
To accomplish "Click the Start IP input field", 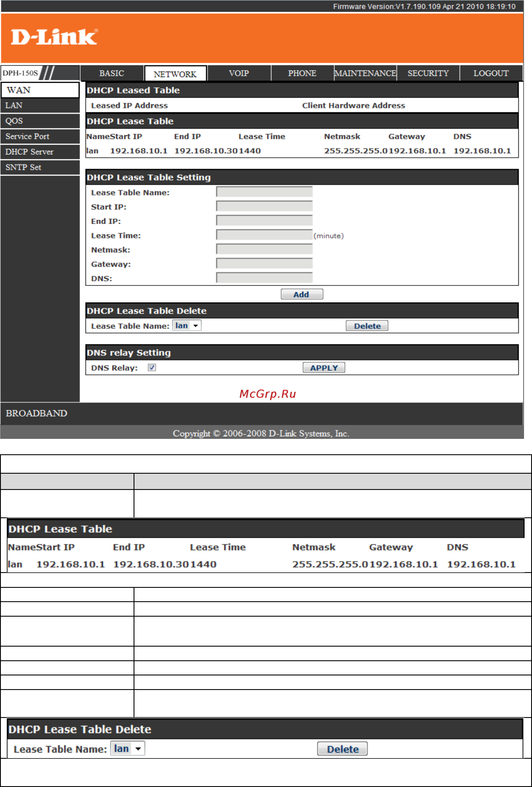I will pos(264,206).
